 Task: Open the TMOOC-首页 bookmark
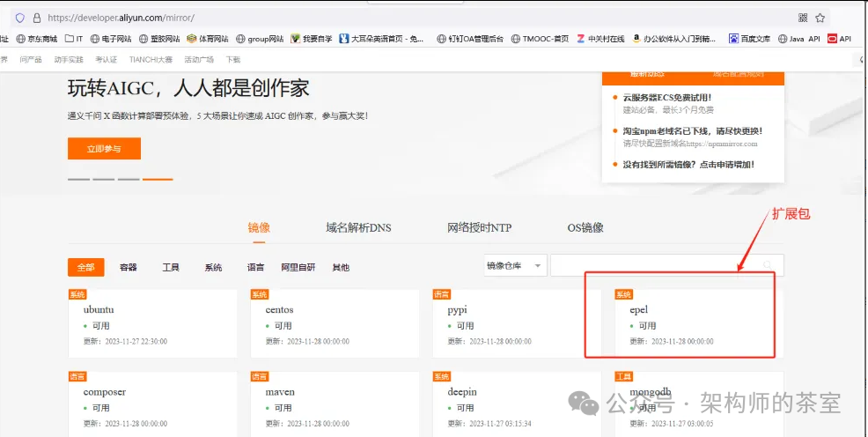[x=540, y=39]
